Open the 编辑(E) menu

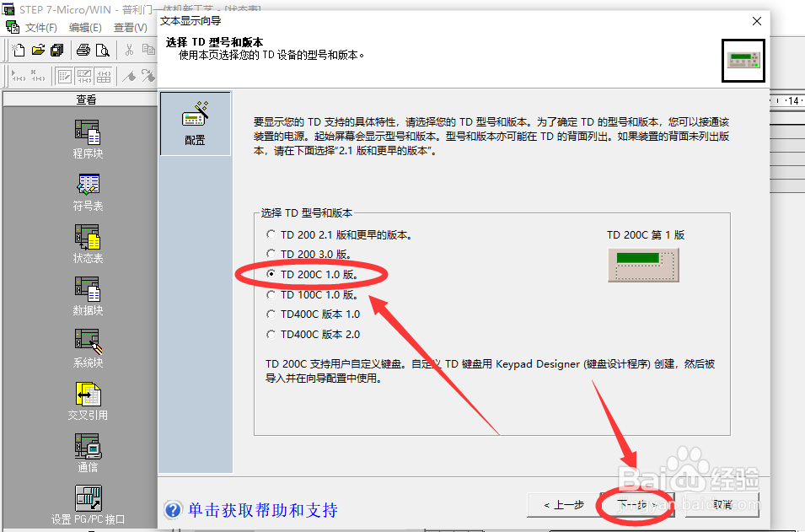click(x=85, y=28)
